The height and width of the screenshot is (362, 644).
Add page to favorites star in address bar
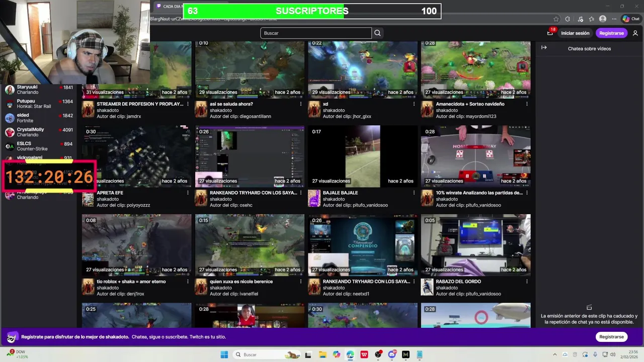point(556,19)
